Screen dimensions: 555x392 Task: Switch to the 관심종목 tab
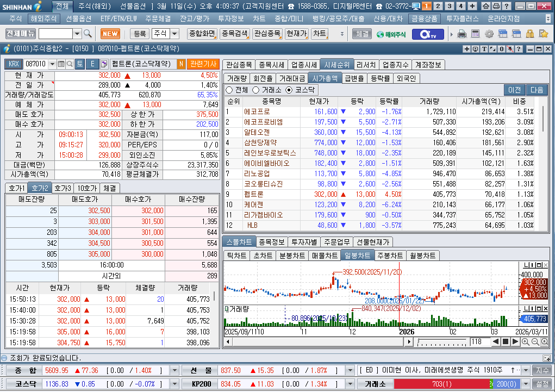239,65
